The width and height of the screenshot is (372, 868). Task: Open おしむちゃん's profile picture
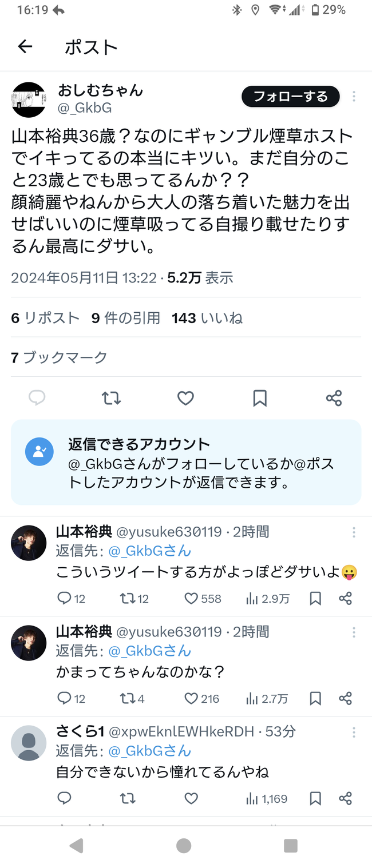pos(29,99)
